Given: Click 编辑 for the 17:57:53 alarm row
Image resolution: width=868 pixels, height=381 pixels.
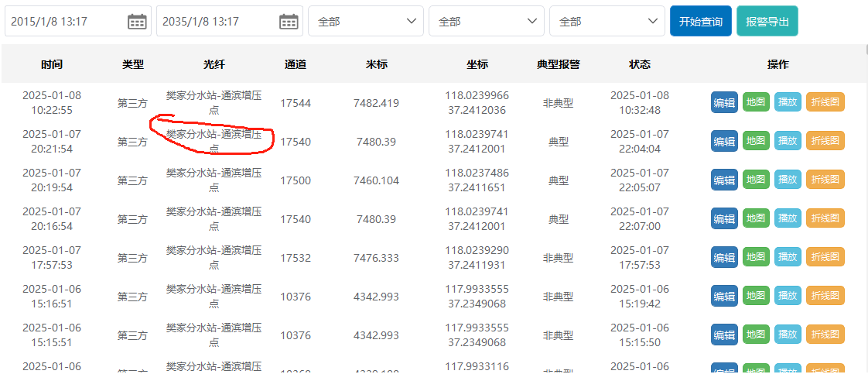Looking at the screenshot, I should 724,258.
